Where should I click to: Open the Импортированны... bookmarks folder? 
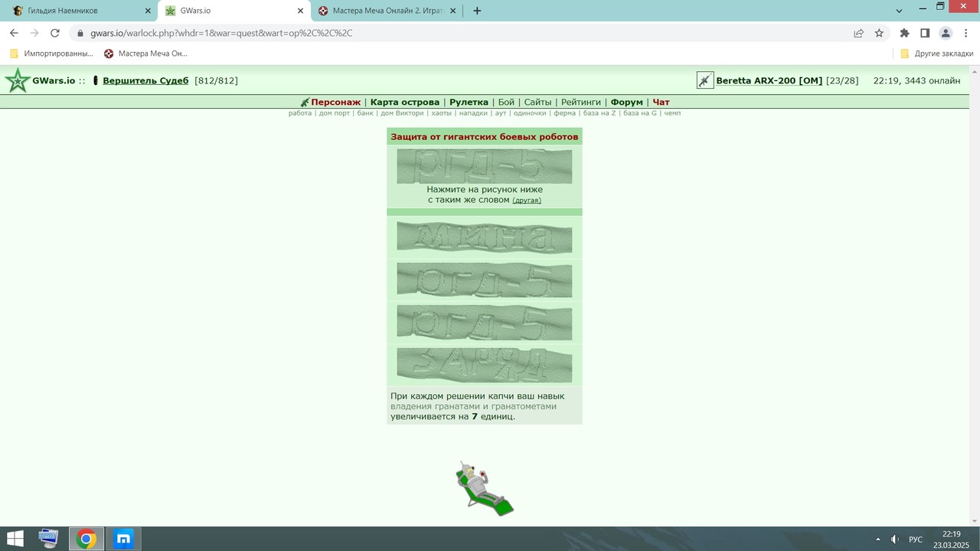click(51, 54)
